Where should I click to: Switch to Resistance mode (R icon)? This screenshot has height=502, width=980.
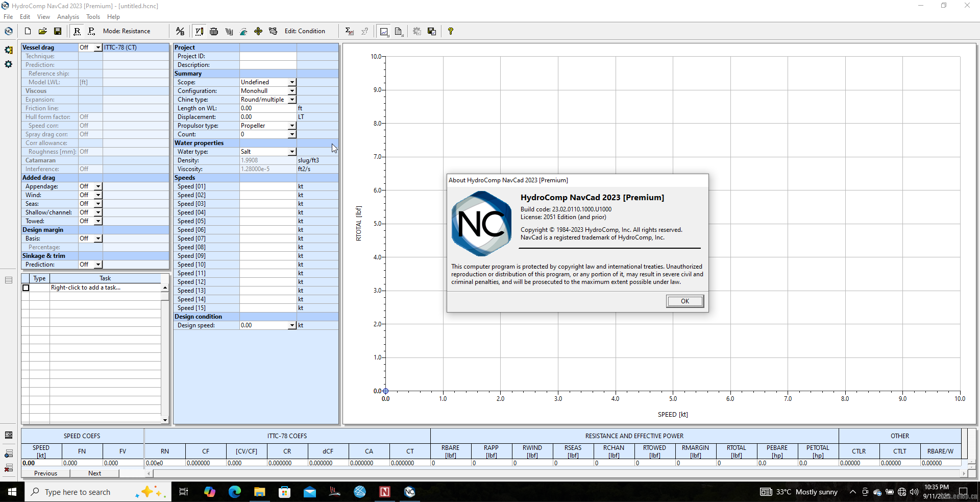[x=77, y=31]
